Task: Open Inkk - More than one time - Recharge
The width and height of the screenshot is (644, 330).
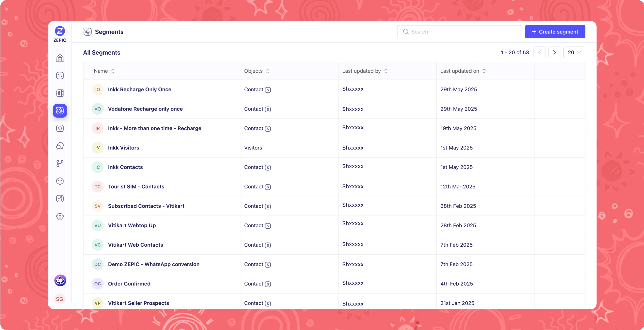Action: [155, 128]
